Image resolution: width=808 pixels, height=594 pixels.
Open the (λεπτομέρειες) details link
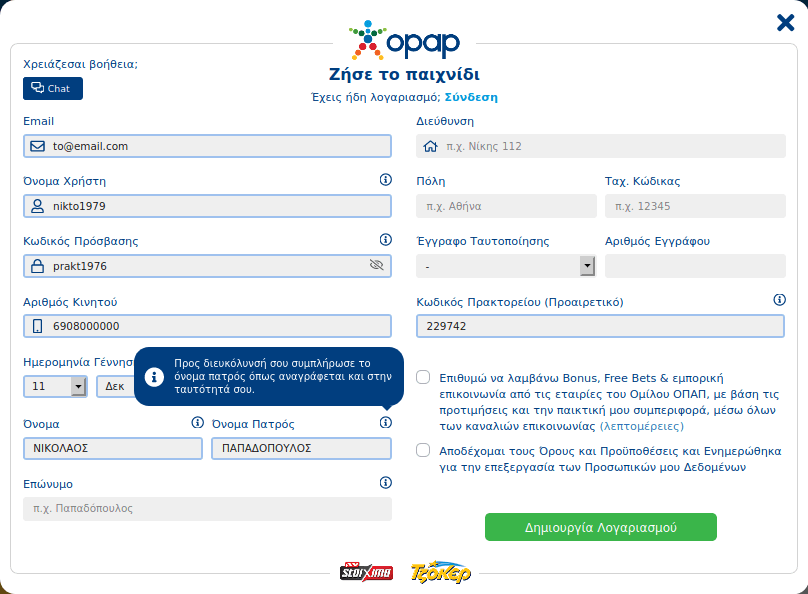pyautogui.click(x=642, y=427)
